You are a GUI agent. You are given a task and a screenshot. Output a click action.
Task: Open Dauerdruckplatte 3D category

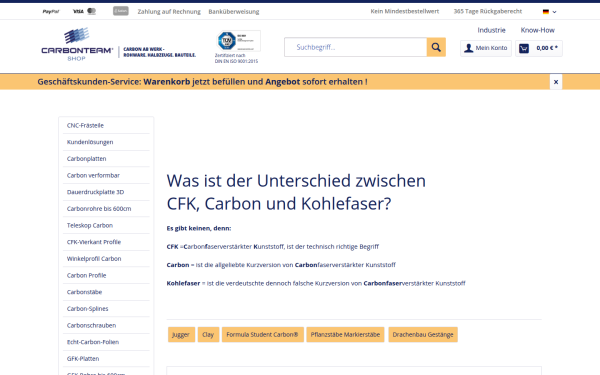coord(106,192)
